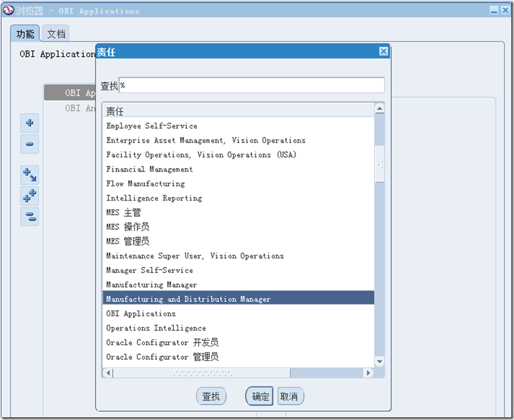Click the Oracle logo in title bar

(x=8, y=10)
